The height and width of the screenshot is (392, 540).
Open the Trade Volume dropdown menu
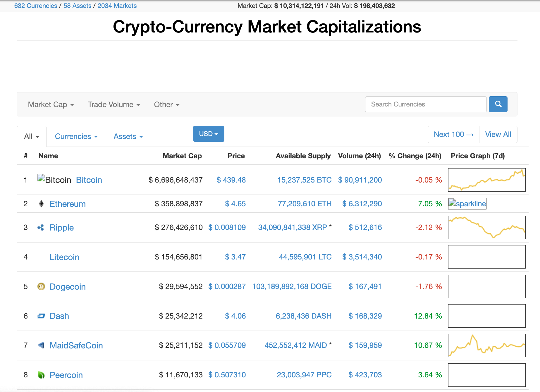tap(114, 104)
